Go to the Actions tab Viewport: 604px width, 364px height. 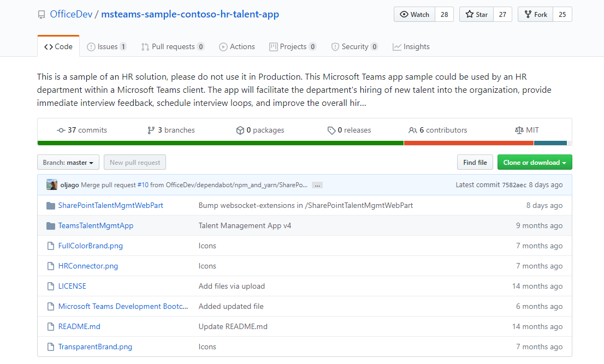pos(237,46)
